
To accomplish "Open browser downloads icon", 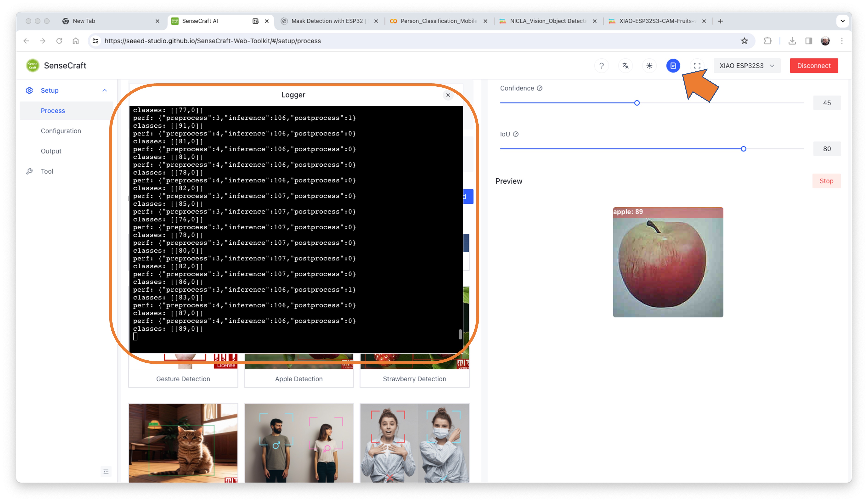I will coord(792,41).
